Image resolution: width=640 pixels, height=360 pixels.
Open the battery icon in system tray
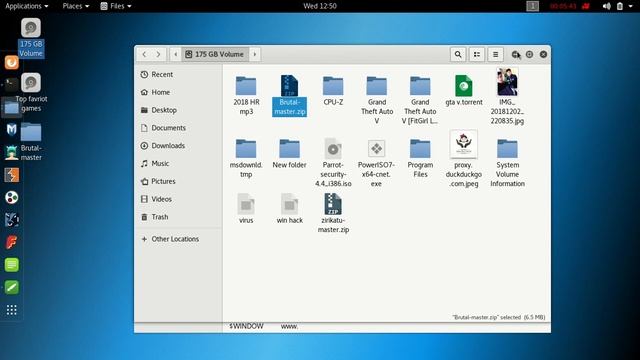coord(620,6)
